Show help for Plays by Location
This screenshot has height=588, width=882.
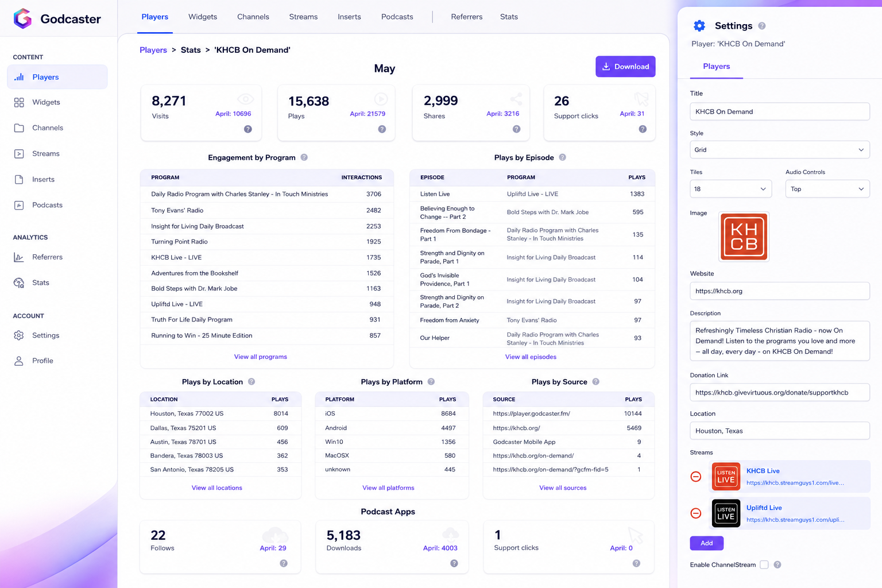coord(252,382)
